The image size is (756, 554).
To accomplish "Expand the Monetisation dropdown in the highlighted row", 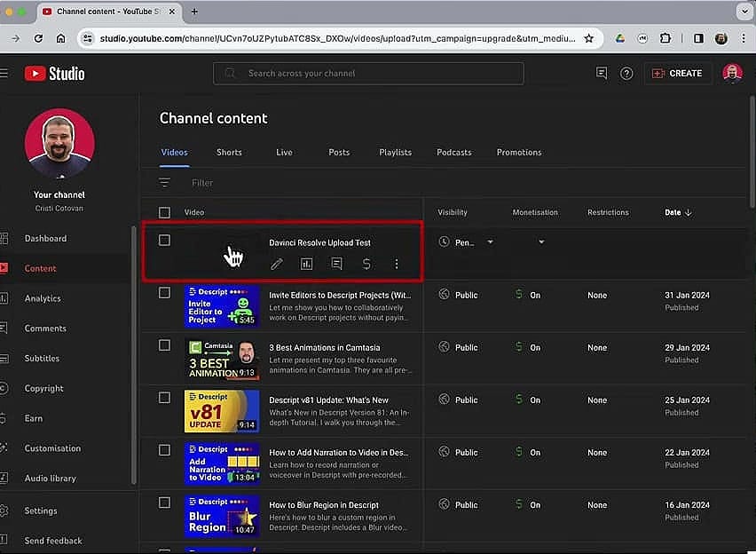I will [x=540, y=241].
